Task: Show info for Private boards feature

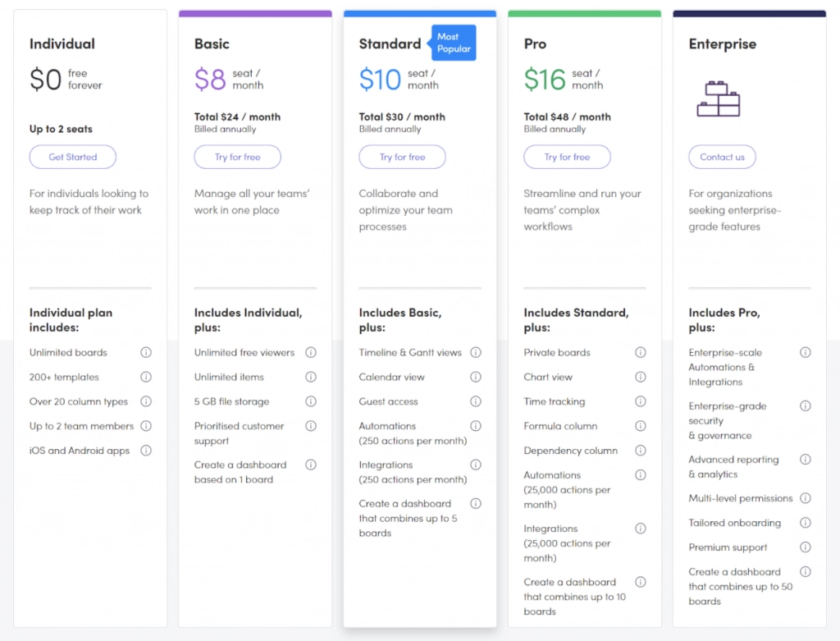Action: point(641,353)
